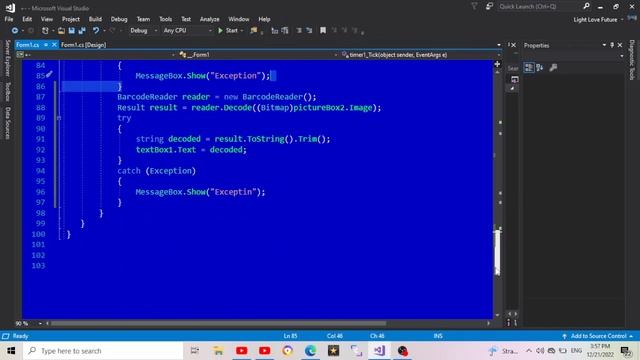This screenshot has height=360, width=640.
Task: Open the Help menu
Action: pos(264,19)
